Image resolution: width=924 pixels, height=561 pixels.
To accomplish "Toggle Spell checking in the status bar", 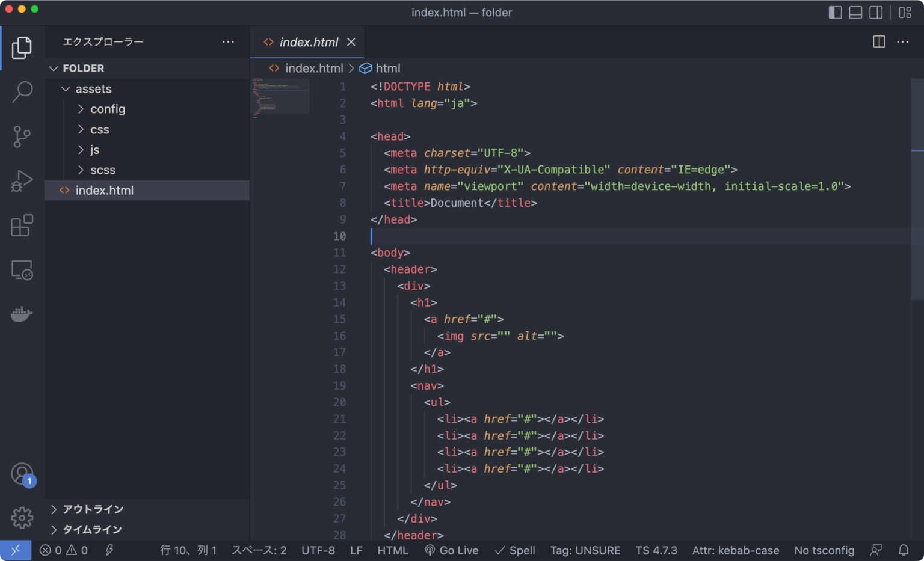I will pyautogui.click(x=514, y=550).
